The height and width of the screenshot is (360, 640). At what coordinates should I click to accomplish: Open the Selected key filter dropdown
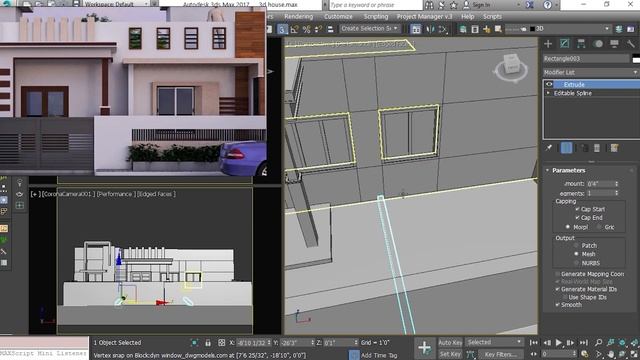(x=494, y=342)
